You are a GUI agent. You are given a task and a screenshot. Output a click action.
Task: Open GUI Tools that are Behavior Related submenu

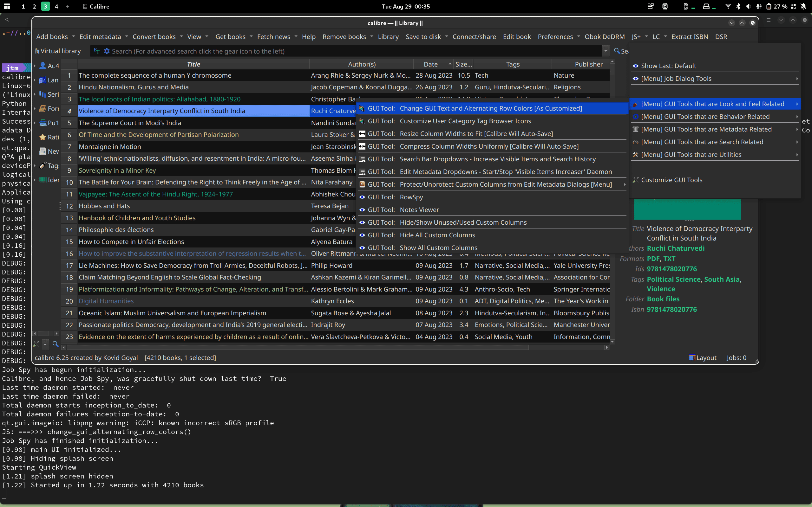pos(705,117)
